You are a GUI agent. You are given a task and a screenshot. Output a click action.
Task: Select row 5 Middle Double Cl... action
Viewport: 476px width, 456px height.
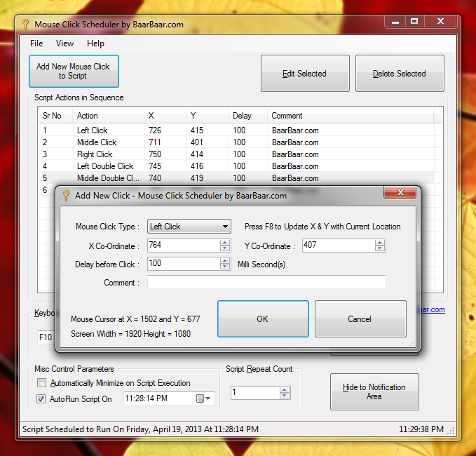(108, 177)
